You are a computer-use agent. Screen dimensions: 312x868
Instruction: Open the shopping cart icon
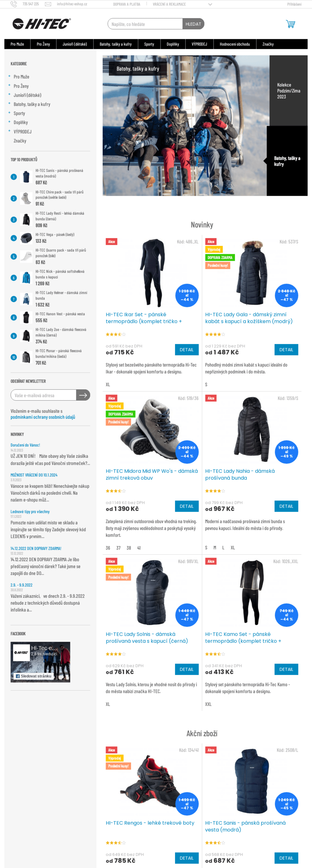290,24
